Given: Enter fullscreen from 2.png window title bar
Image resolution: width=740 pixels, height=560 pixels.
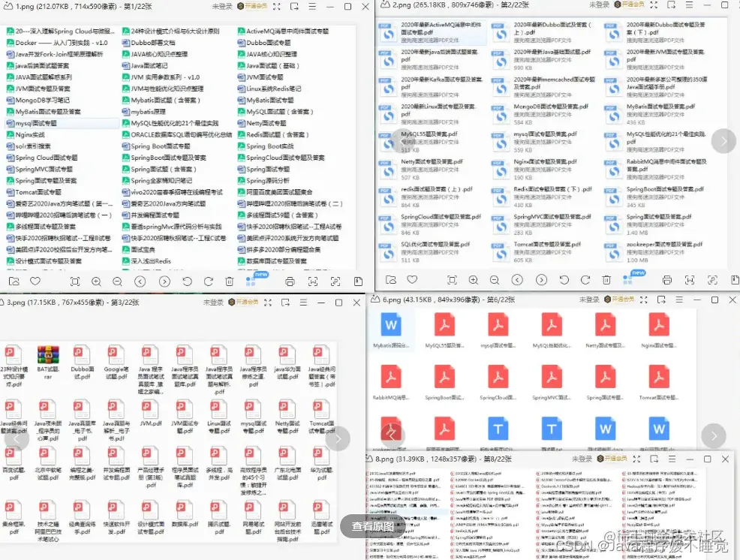Looking at the screenshot, I should pyautogui.click(x=654, y=5).
